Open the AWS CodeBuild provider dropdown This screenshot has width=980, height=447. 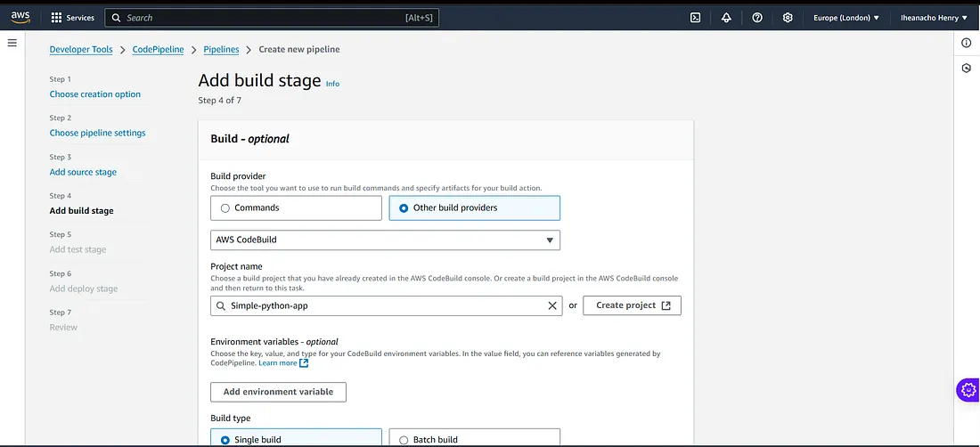[x=385, y=240]
